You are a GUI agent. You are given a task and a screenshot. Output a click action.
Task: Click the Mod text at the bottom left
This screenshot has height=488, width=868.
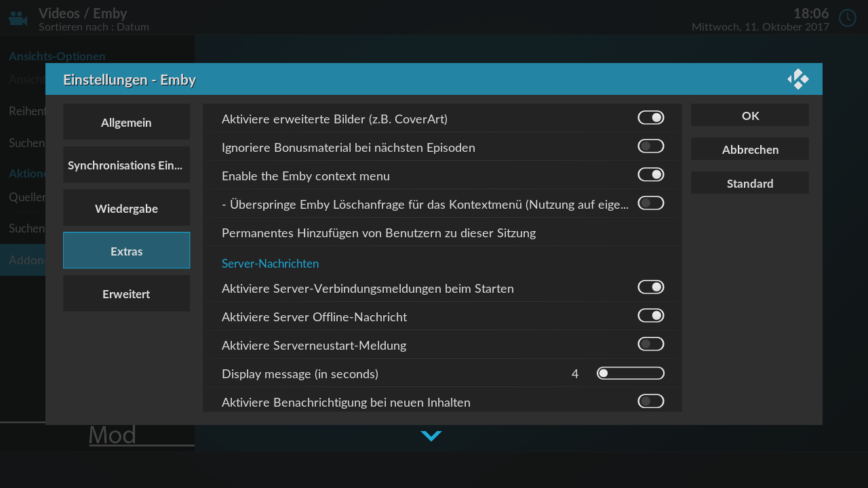pyautogui.click(x=113, y=434)
